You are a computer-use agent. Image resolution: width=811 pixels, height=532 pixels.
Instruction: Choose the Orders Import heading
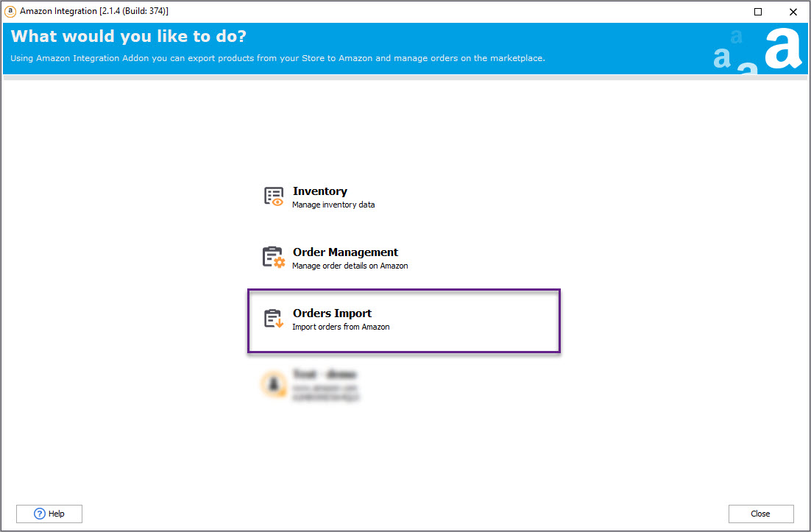pyautogui.click(x=332, y=313)
